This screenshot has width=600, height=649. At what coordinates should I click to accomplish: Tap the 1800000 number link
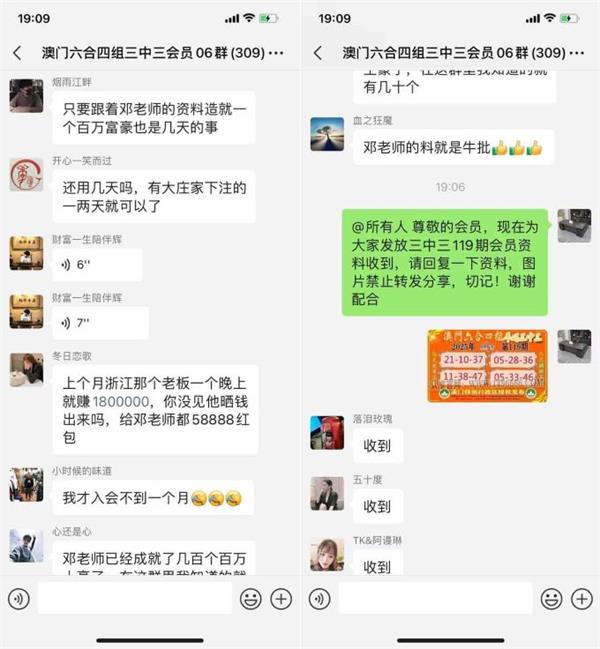click(121, 401)
